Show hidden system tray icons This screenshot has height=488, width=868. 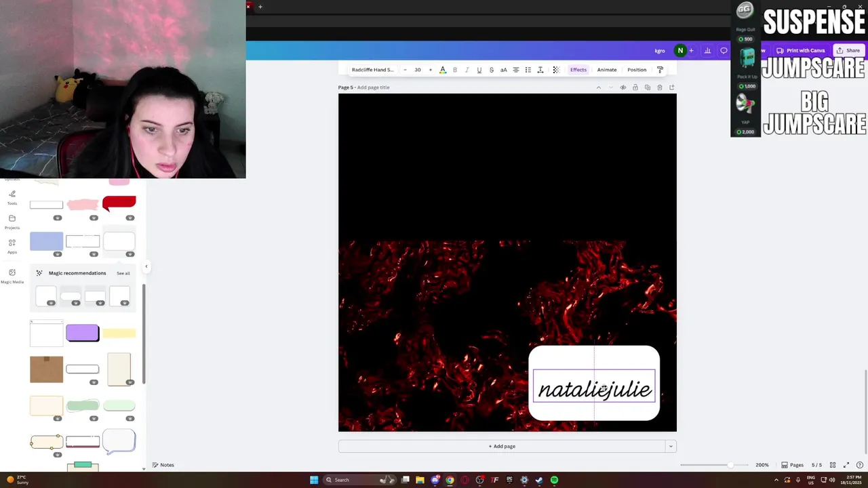coord(776,480)
